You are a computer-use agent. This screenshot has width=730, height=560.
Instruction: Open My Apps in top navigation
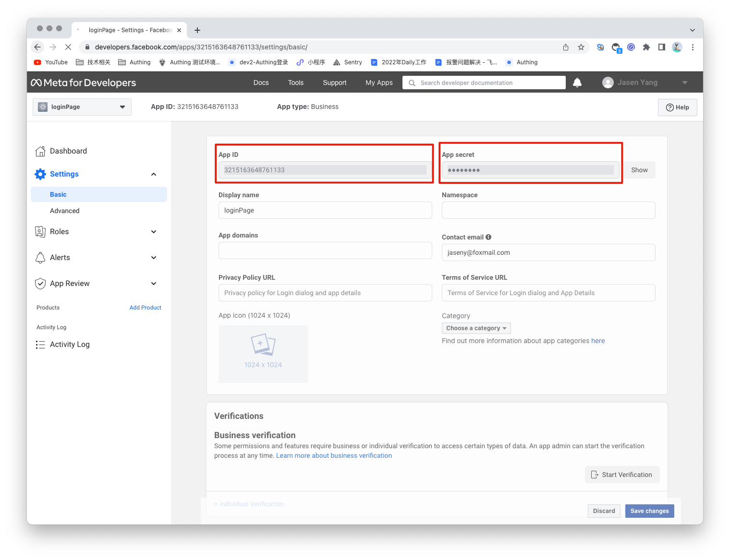(379, 83)
